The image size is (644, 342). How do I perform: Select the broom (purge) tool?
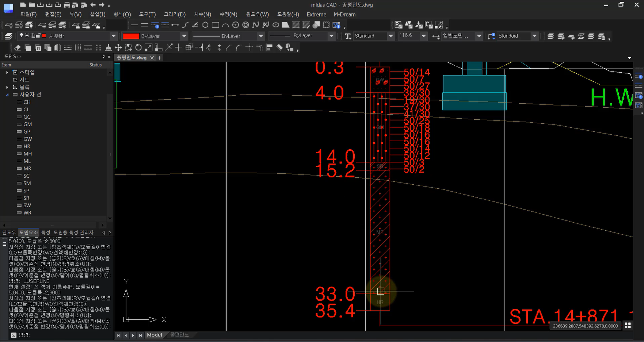pyautogui.click(x=108, y=47)
